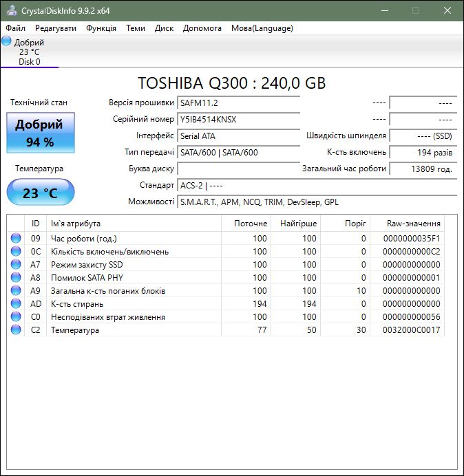Click the power-on count field 194 разів
This screenshot has width=464, height=476.
[x=423, y=152]
